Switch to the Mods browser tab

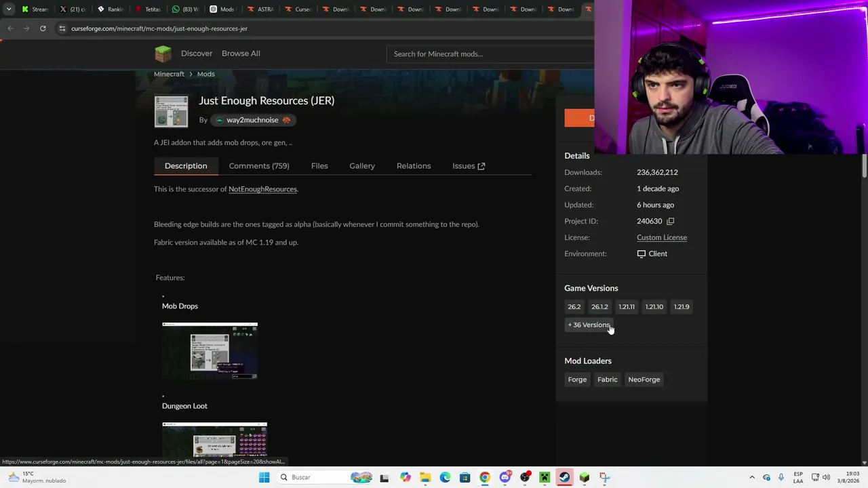click(x=223, y=9)
